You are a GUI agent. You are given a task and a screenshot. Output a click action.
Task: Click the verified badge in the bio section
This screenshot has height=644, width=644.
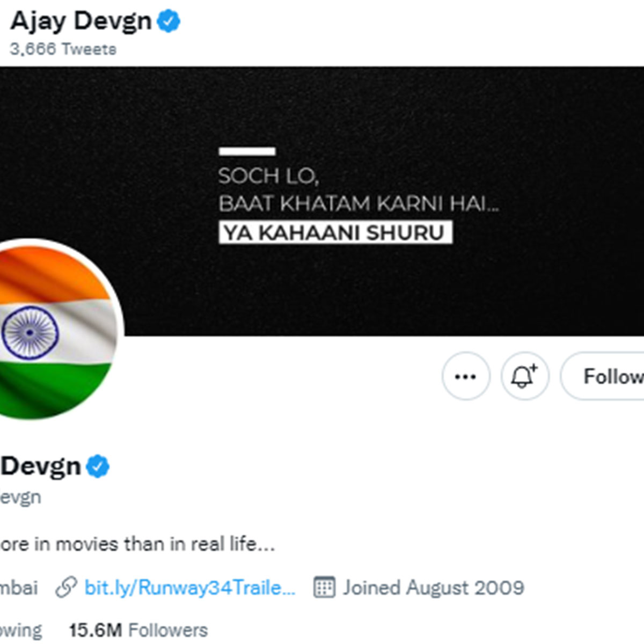click(x=97, y=466)
